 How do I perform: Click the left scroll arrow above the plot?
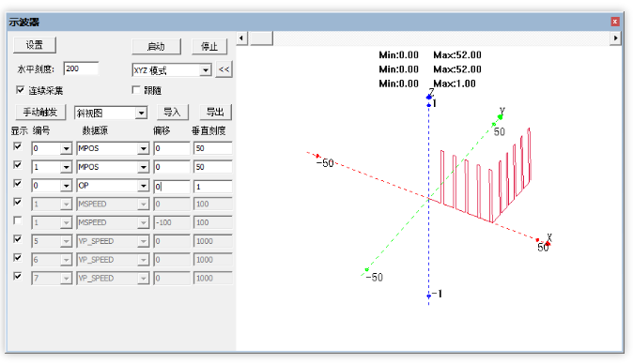point(241,38)
